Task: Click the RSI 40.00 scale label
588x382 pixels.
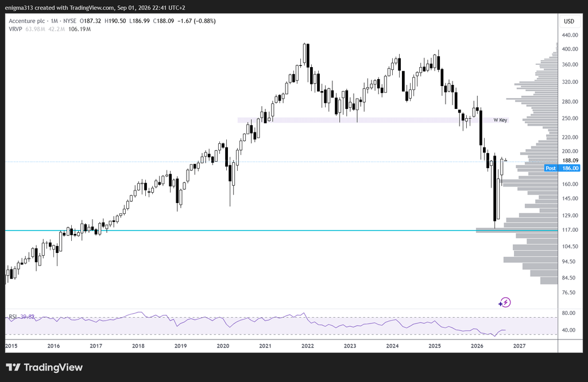Action: (x=569, y=330)
